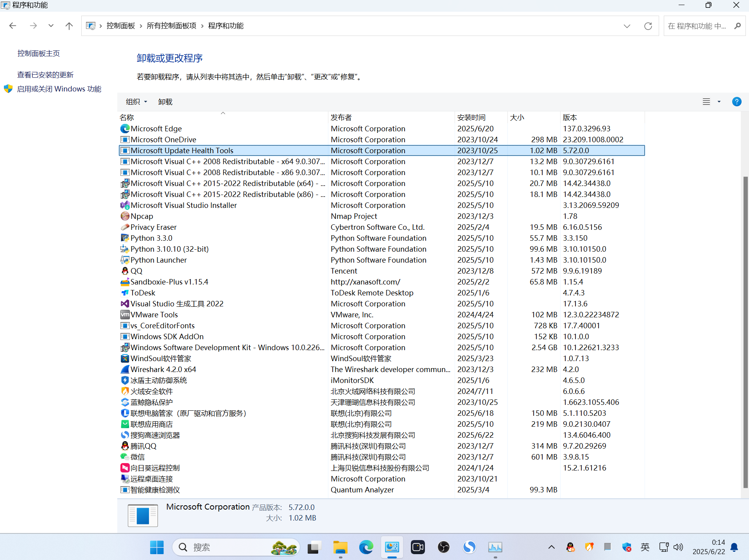Click the 向日葵远程控制 icon
The width and height of the screenshot is (749, 560).
coord(125,468)
